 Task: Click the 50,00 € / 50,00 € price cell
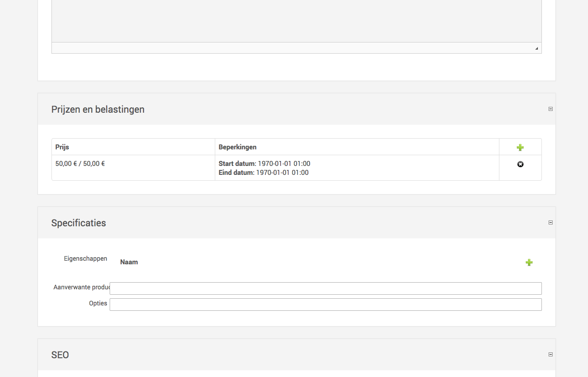[x=80, y=164]
